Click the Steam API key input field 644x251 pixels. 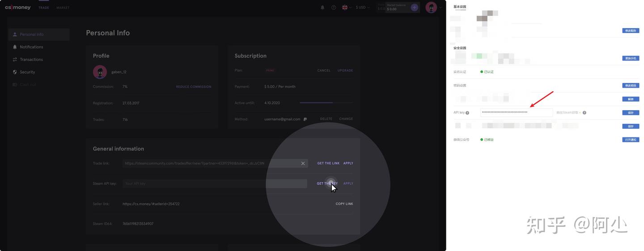point(215,183)
